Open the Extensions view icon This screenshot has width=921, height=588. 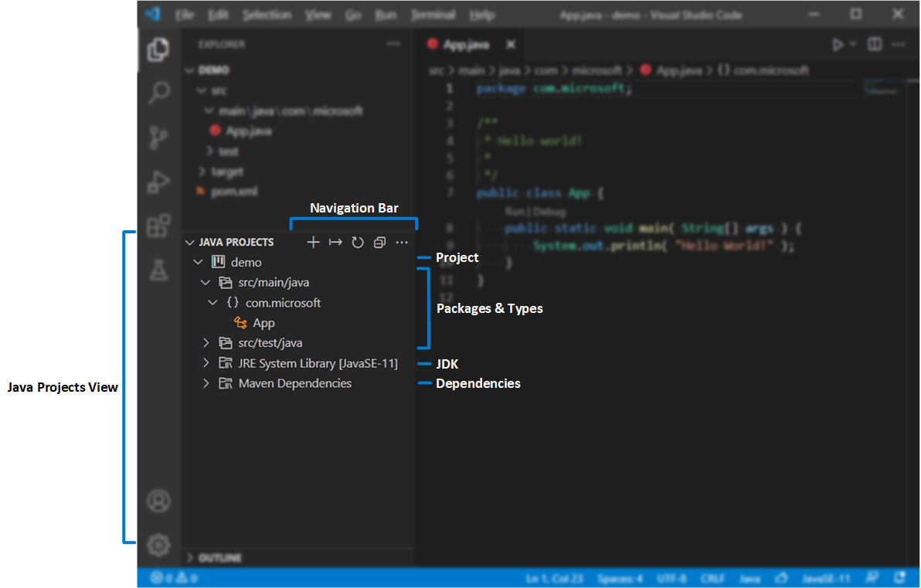click(158, 226)
